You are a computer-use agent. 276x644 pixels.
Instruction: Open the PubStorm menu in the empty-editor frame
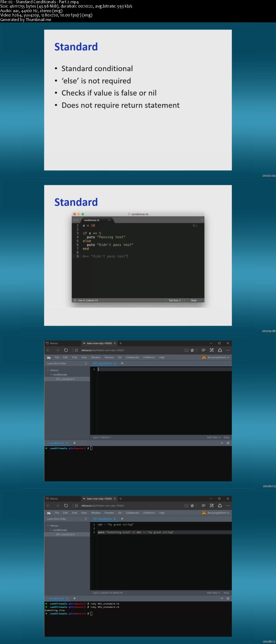[x=149, y=357]
